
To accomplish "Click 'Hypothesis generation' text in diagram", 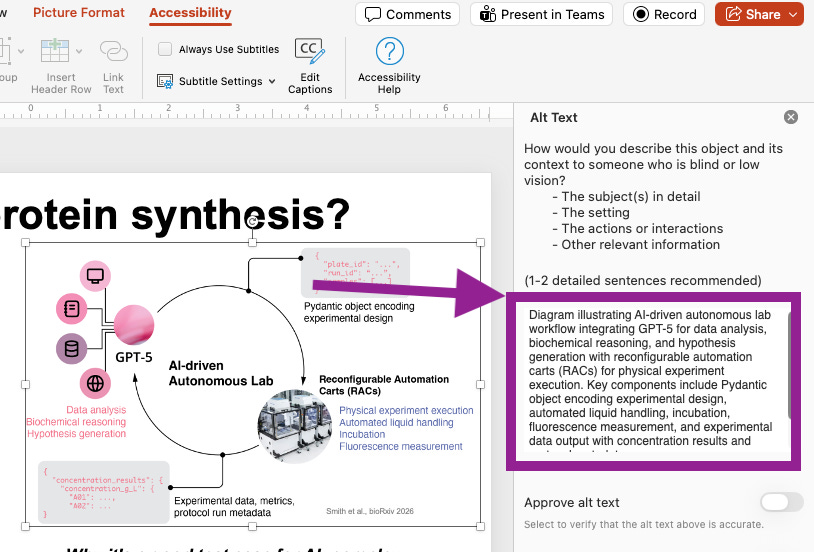I will coord(76,434).
